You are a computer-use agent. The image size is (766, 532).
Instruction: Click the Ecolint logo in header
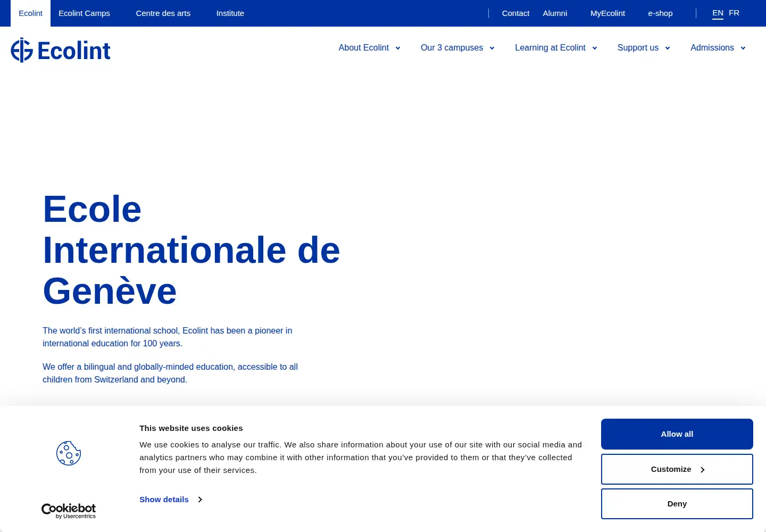61,50
